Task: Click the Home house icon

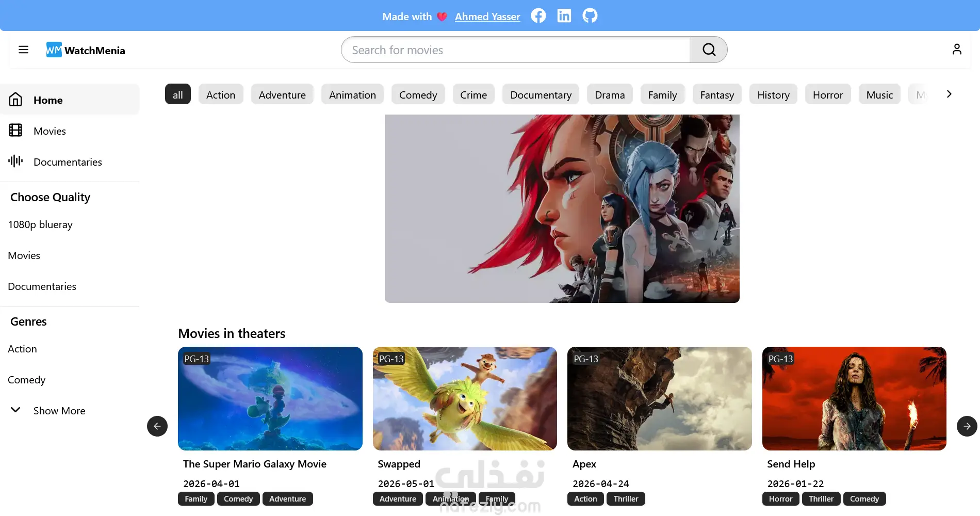Action: tap(15, 99)
